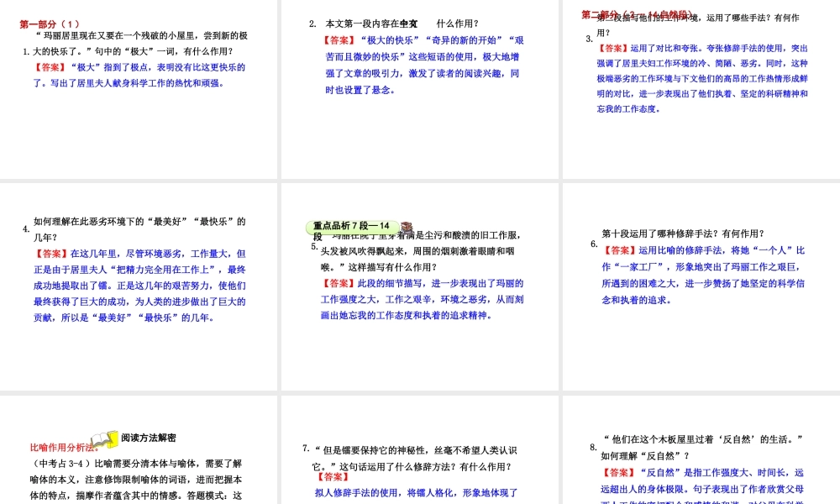
Task: Click the line 了。写出了居里夫人献身科学工作的热忱和顽强。
Action: point(129,83)
